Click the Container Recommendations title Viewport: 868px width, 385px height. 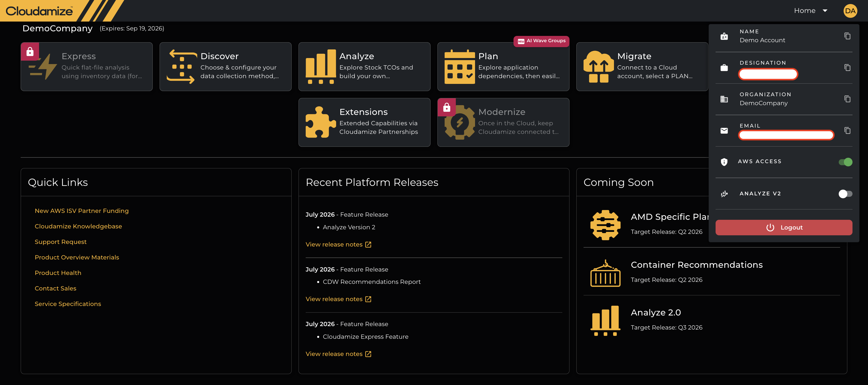pyautogui.click(x=696, y=265)
